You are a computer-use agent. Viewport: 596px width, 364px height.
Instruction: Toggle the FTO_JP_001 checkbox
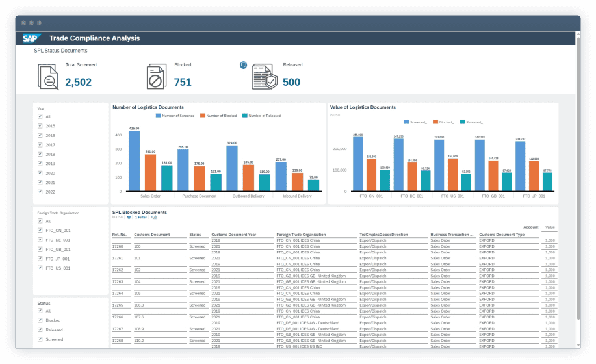(40, 259)
